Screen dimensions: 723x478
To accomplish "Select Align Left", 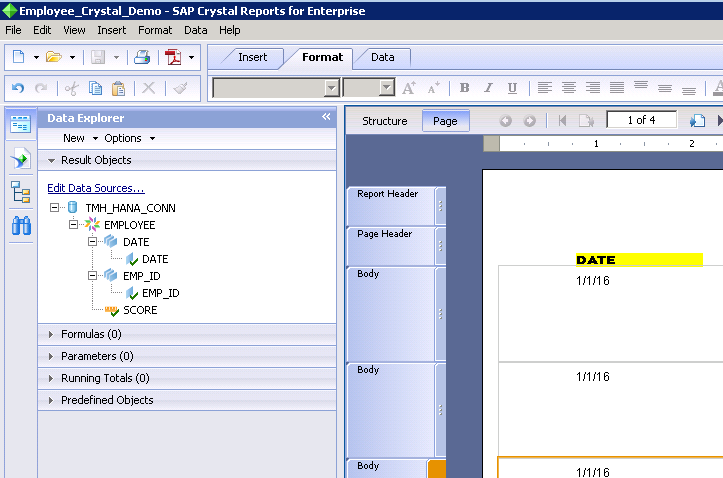I will (545, 87).
